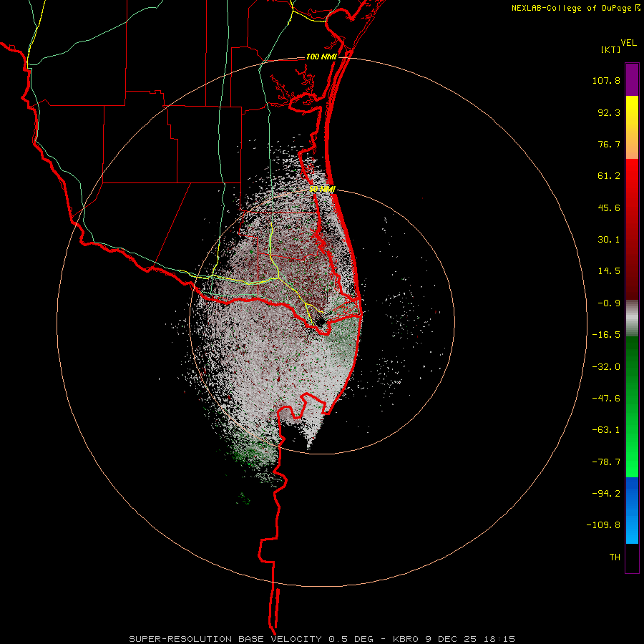The width and height of the screenshot is (644, 644).
Task: Select the -47.6 scale value
Action: coord(606,399)
